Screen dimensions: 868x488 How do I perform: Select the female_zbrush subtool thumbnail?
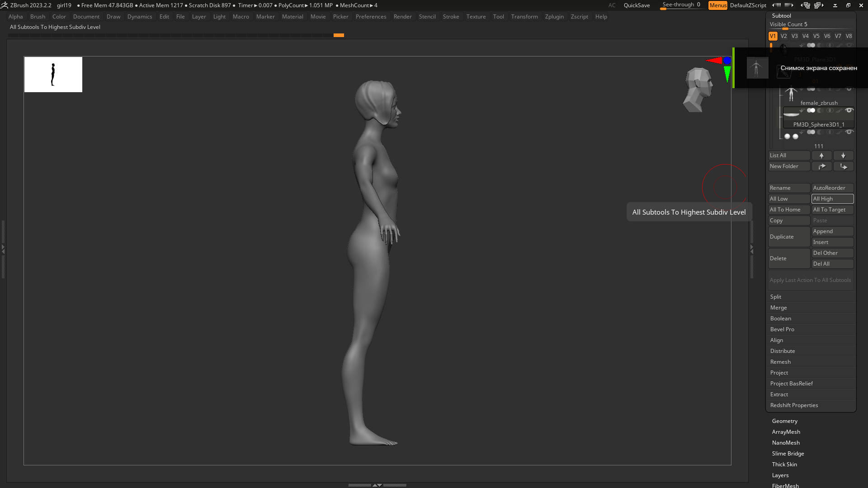791,95
